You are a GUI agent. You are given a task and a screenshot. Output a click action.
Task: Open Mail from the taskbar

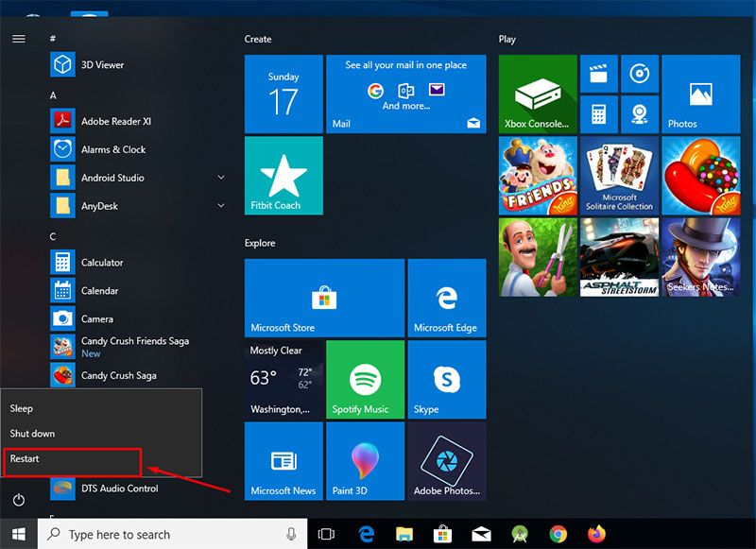click(481, 534)
